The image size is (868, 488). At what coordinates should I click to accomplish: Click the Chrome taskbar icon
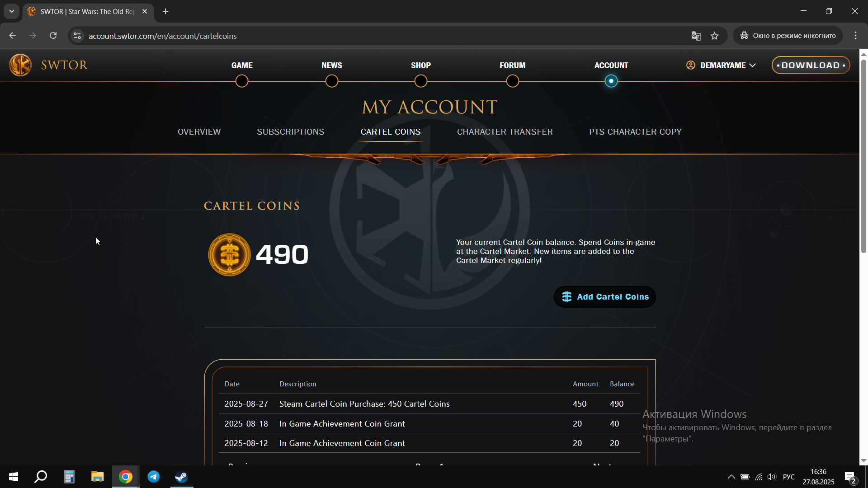126,477
